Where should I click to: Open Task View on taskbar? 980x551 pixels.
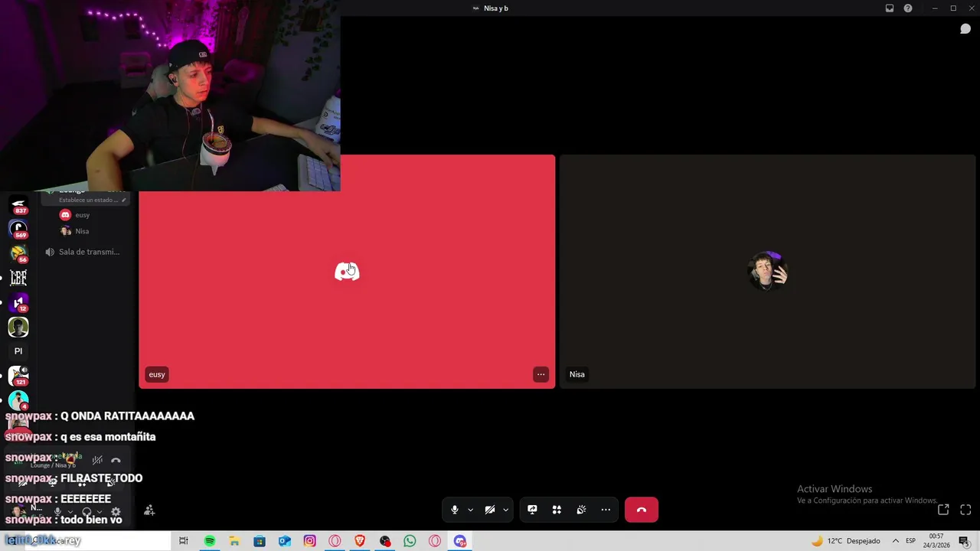184,541
